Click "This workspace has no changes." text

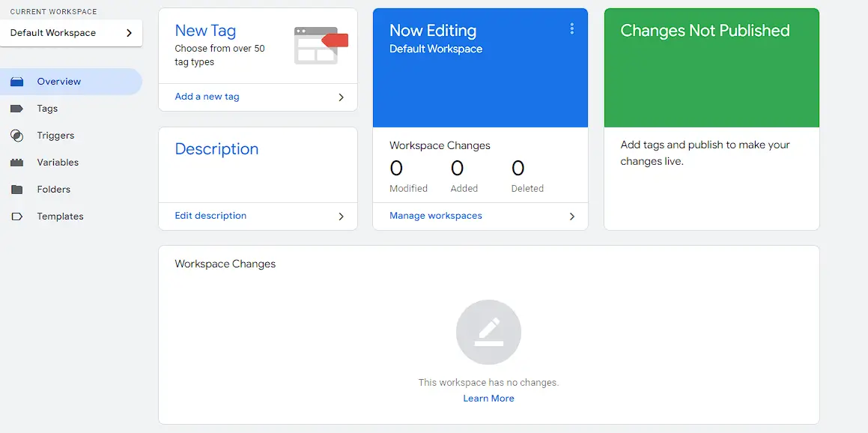point(488,383)
